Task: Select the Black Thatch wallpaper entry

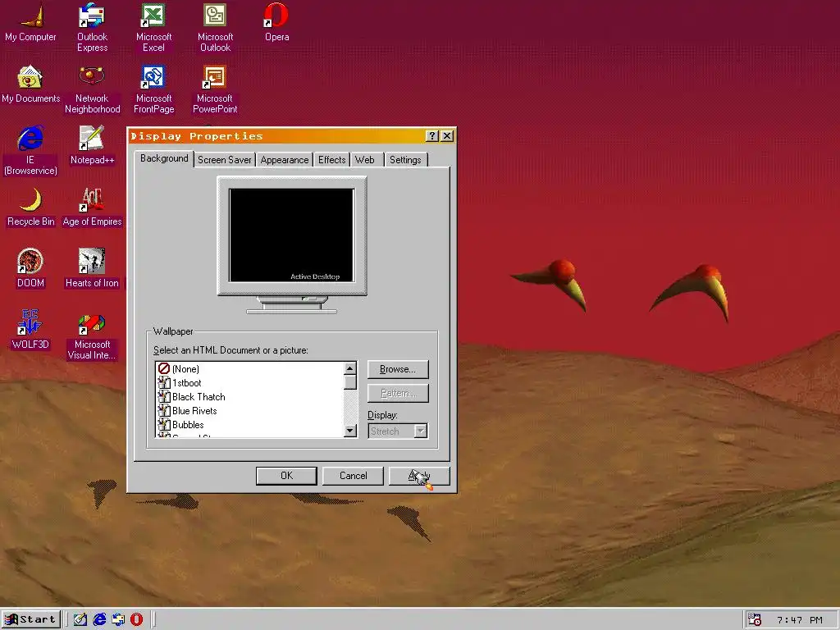Action: 249,396
